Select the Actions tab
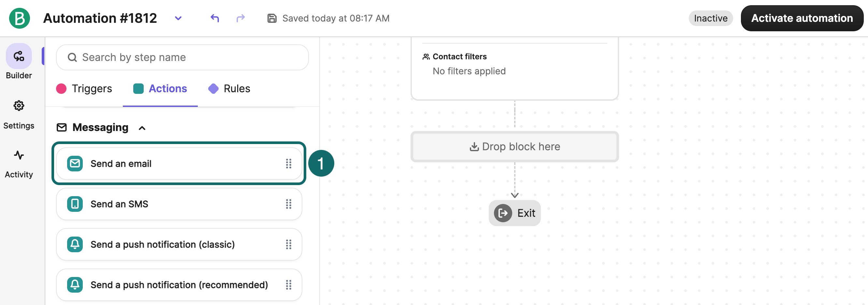 pyautogui.click(x=160, y=89)
